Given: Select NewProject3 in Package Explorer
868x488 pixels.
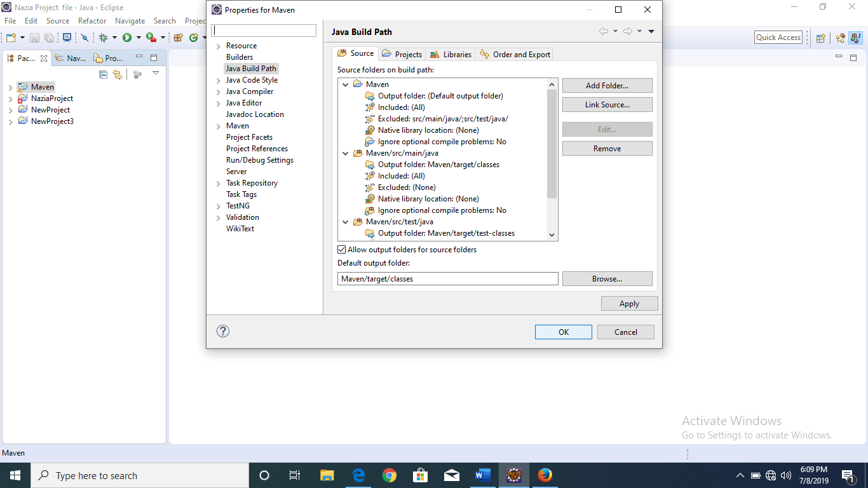Looking at the screenshot, I should click(52, 121).
